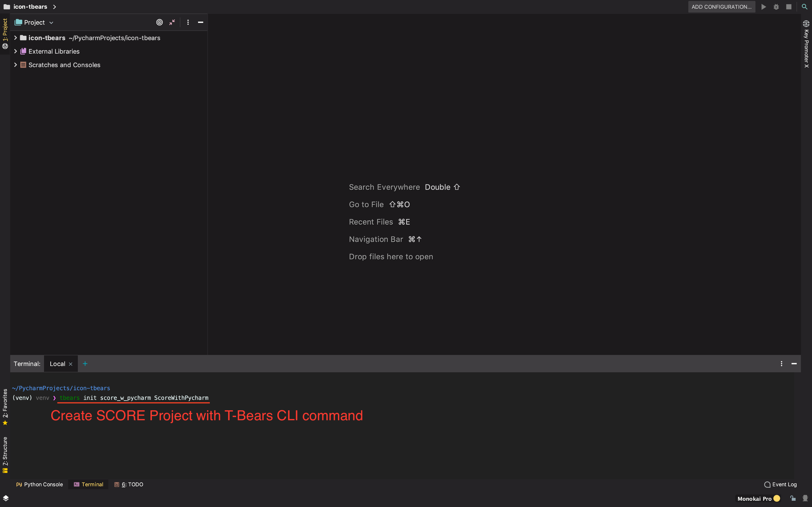Toggle the Key Promoter X side panel
Viewport: 812px width, 507px height.
(x=806, y=44)
